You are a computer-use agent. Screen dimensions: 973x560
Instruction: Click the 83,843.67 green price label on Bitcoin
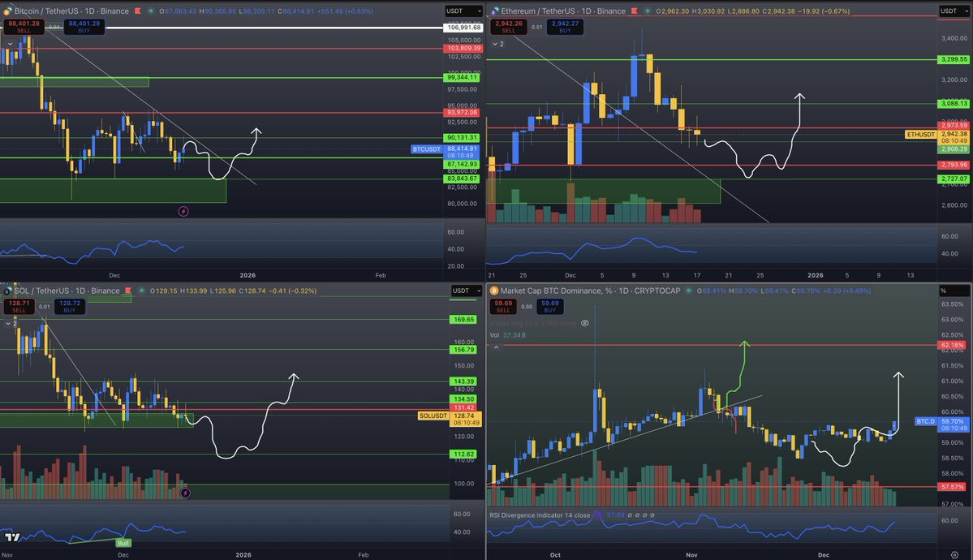pos(462,179)
